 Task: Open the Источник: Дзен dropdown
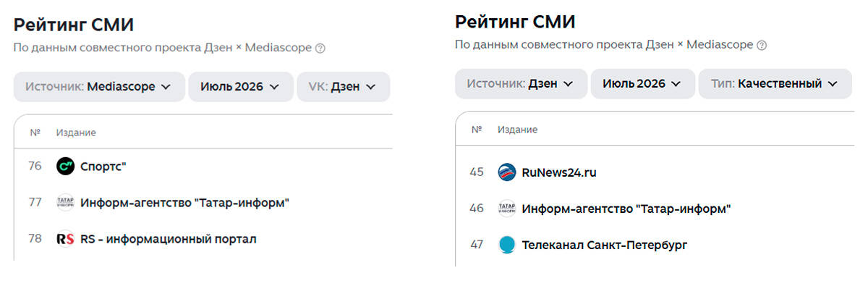point(521,83)
